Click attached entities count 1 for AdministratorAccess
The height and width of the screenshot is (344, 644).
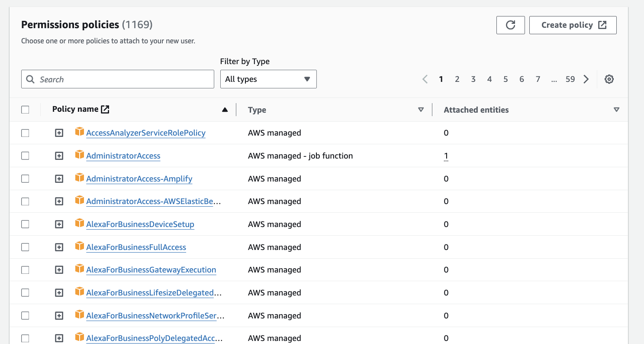click(446, 156)
